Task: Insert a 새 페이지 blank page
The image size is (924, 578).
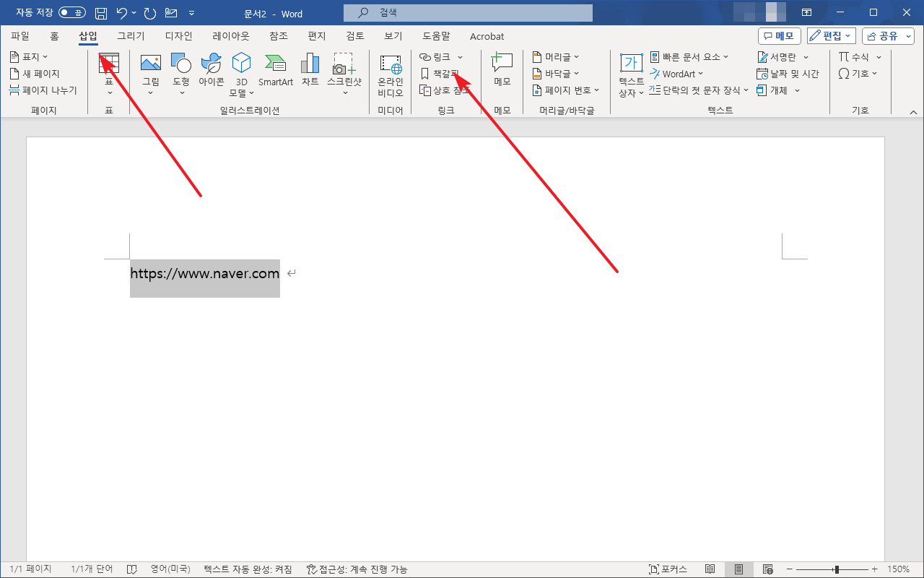Action: pos(35,74)
